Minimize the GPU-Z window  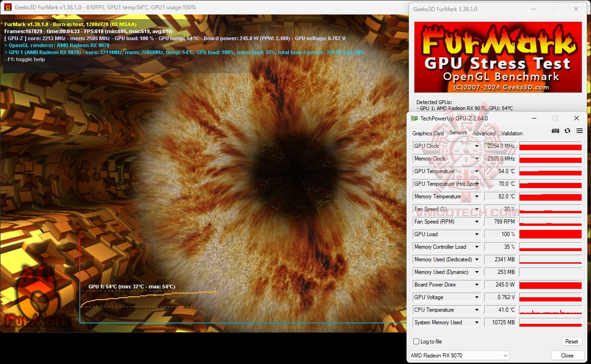(533, 118)
